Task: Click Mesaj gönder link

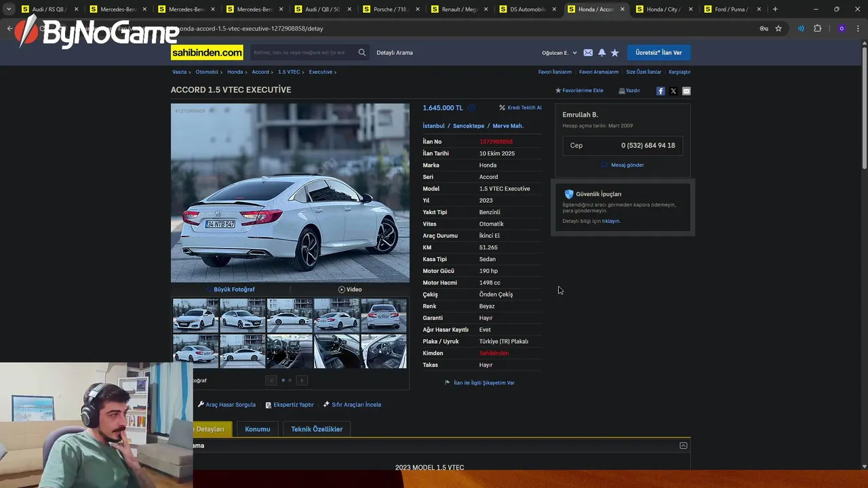Action: (x=623, y=165)
